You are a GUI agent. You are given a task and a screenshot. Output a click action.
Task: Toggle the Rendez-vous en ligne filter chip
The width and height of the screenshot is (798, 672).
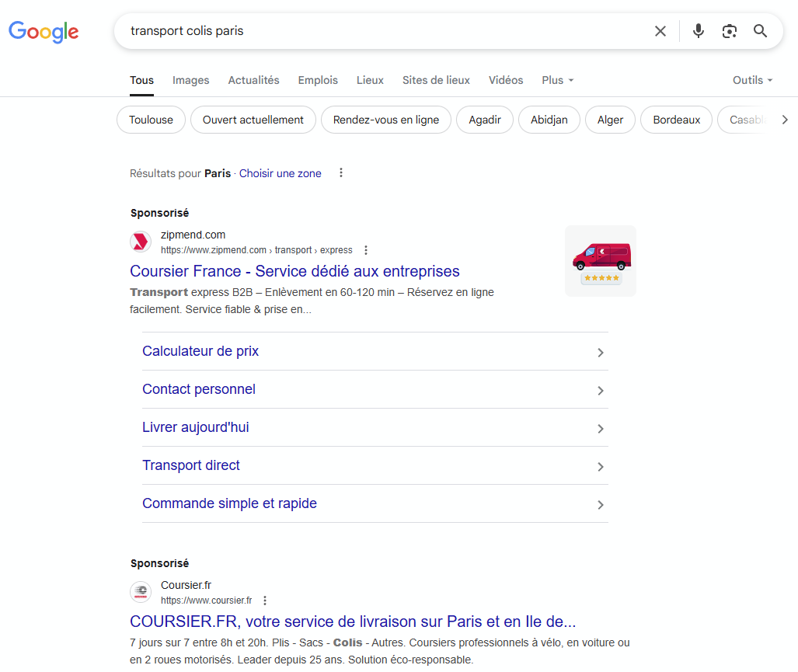(x=385, y=120)
